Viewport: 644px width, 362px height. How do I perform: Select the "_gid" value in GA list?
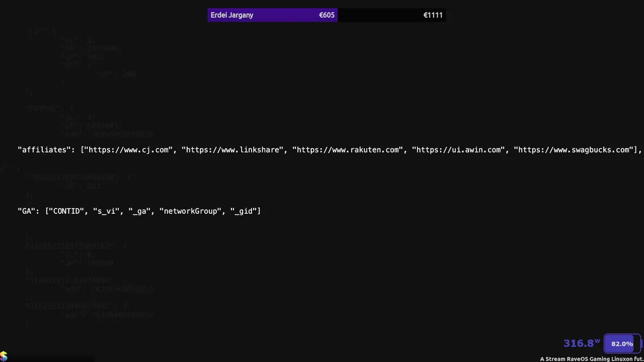click(245, 211)
